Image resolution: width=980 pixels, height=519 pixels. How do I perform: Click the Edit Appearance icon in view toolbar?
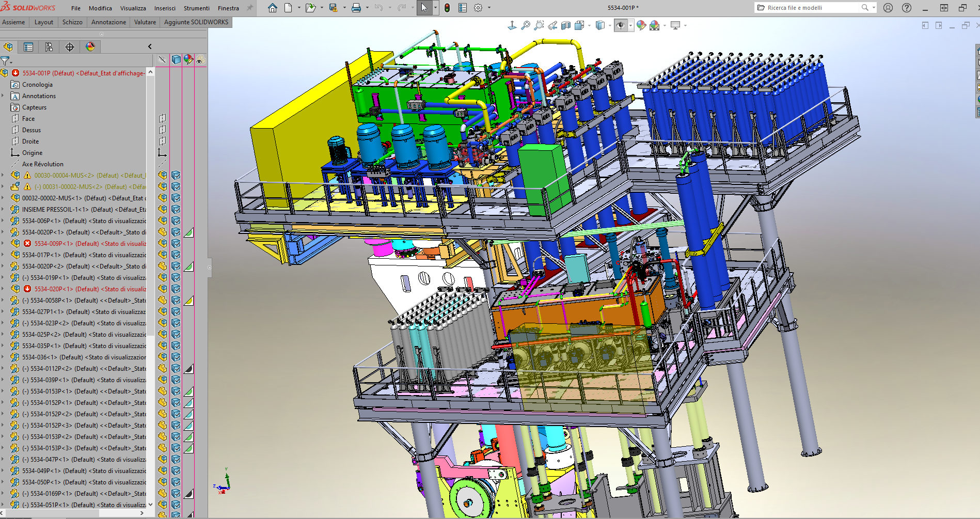641,25
